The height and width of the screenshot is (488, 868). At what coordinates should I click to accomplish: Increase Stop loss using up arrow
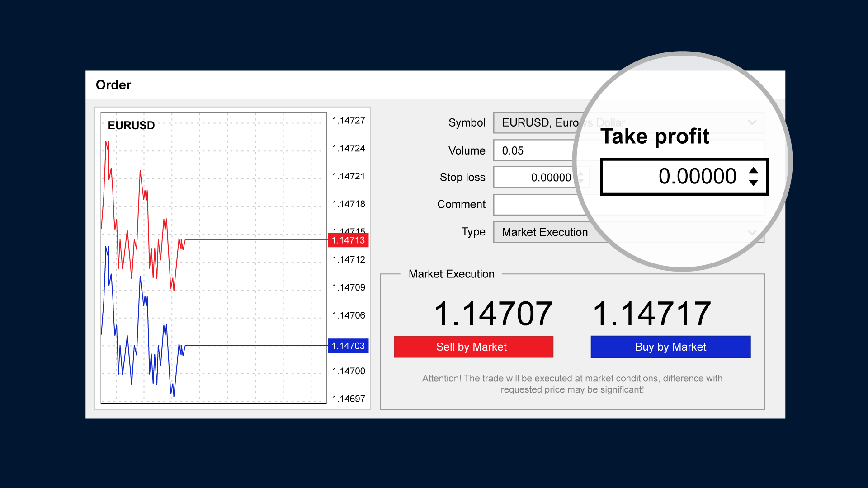point(581,174)
